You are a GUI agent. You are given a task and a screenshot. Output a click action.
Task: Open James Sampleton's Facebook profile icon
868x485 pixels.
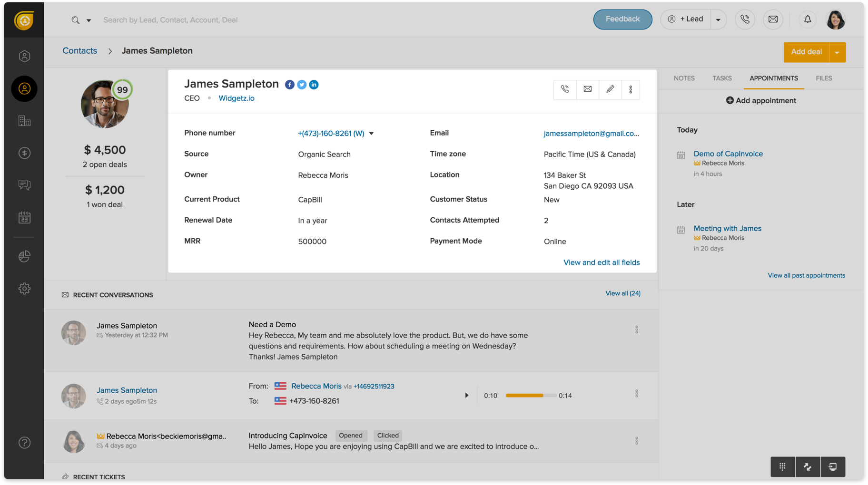tap(289, 85)
